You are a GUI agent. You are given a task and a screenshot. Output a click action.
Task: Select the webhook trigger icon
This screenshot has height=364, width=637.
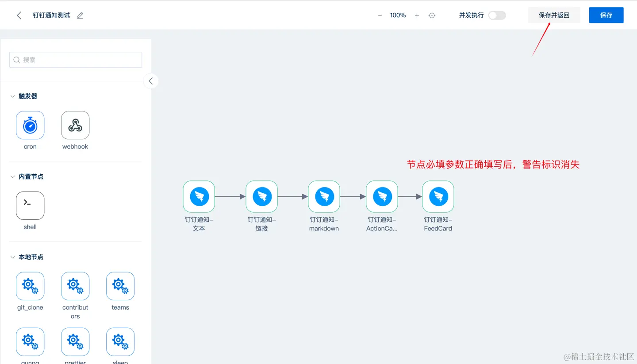point(75,125)
